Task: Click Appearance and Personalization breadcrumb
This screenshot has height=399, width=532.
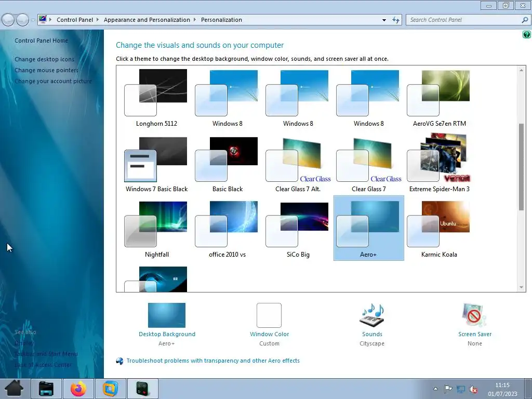Action: pos(147,20)
